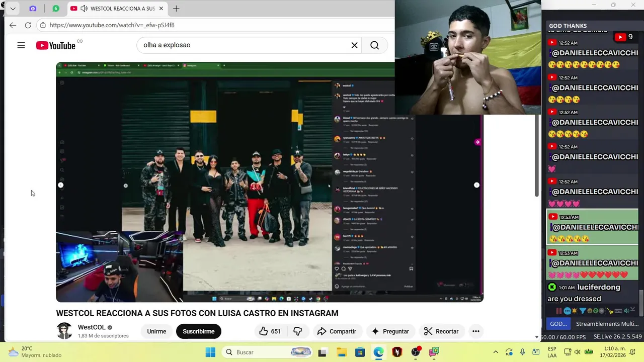This screenshot has height=362, width=644.
Task: Click the green refresh icon in chat toolbar
Action: click(x=596, y=311)
